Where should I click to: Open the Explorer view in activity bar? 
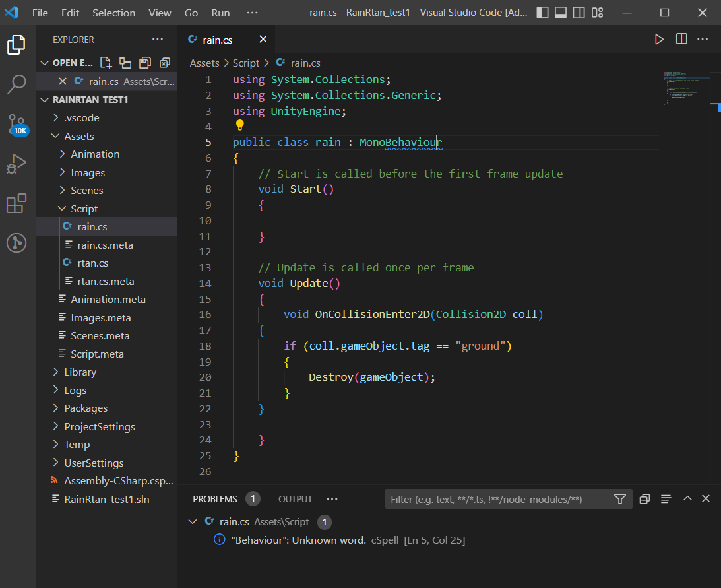click(16, 45)
